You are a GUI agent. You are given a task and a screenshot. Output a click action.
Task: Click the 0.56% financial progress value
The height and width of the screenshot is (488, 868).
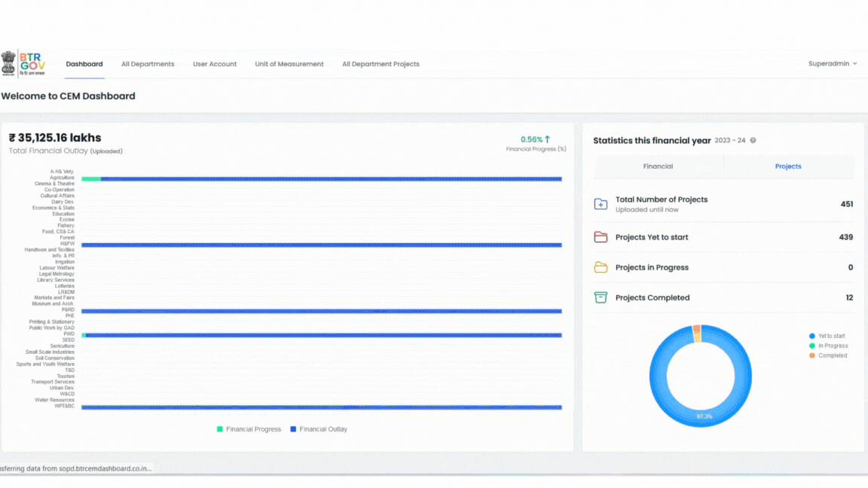(x=531, y=139)
